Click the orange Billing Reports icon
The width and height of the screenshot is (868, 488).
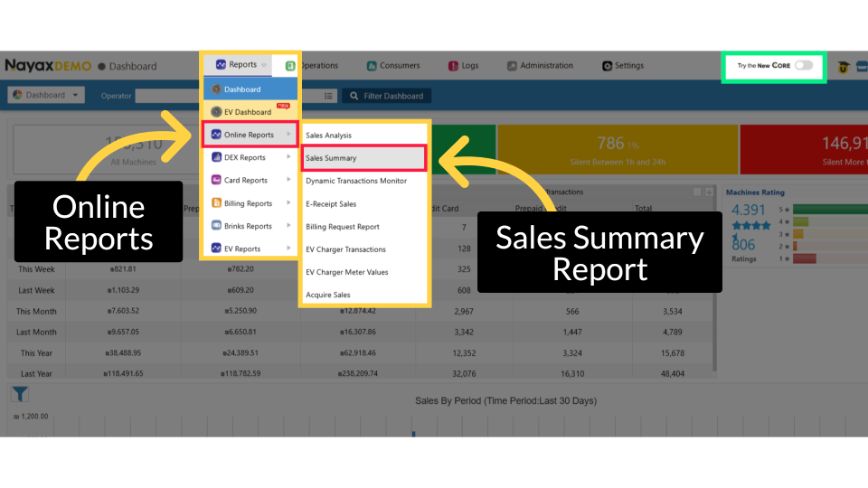[216, 203]
